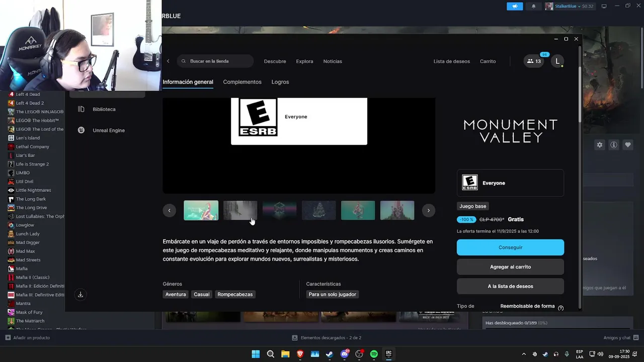Select Mafia II (Classic) in Steam library
Screen dimensions: 644x362
(x=32, y=278)
